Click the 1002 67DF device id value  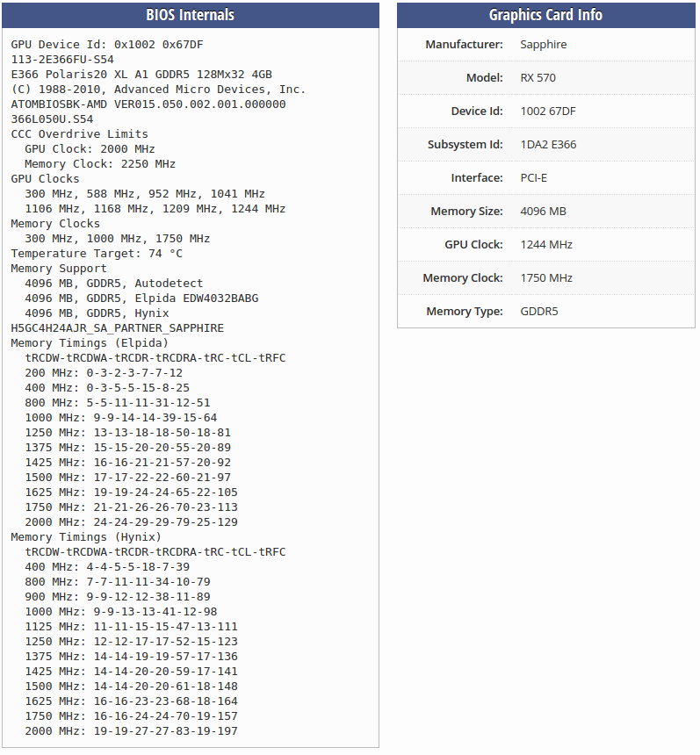tap(548, 111)
